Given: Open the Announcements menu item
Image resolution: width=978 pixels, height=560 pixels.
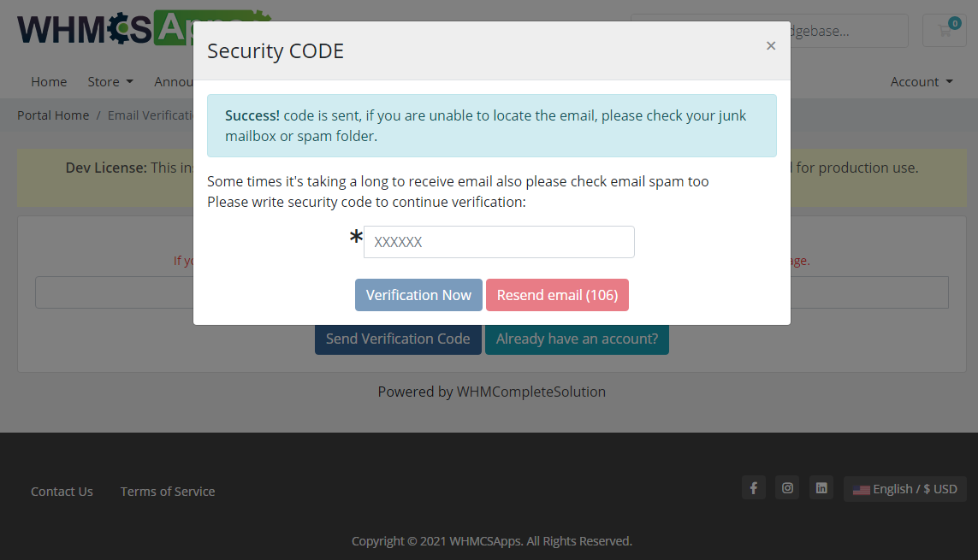Looking at the screenshot, I should 174,81.
